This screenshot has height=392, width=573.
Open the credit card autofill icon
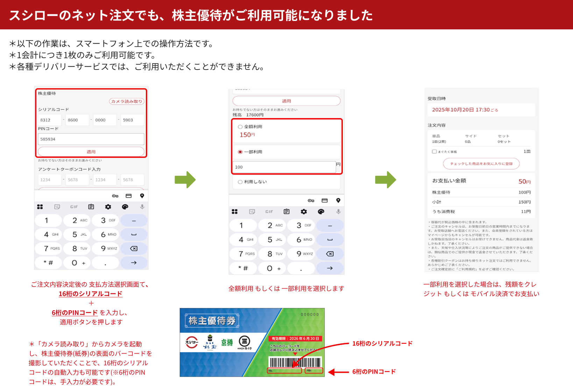pos(129,196)
